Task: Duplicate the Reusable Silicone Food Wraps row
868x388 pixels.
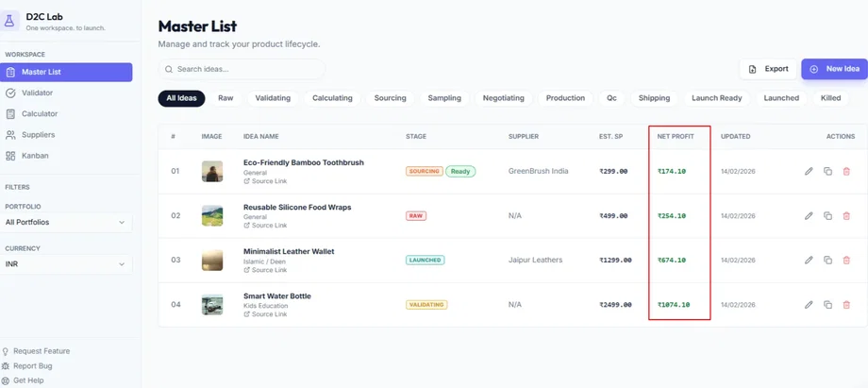Action: [827, 215]
